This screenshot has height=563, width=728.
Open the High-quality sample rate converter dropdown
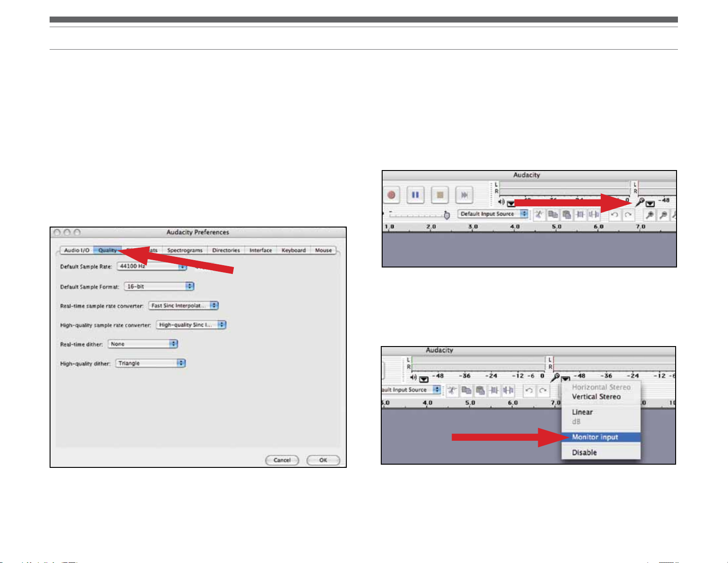[191, 325]
